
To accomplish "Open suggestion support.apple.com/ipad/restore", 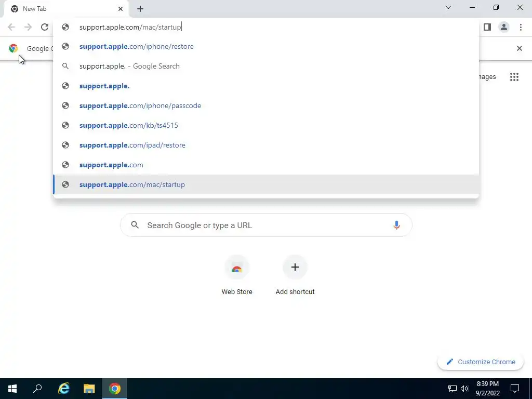I will [266, 145].
